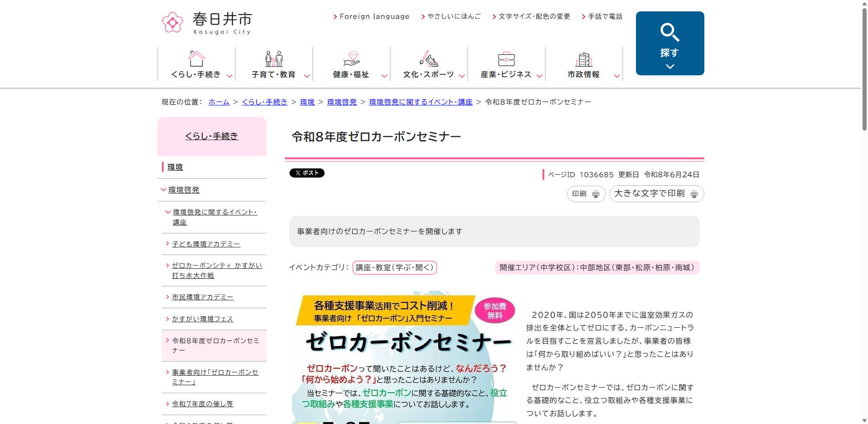The height and width of the screenshot is (424, 868).
Task: Click the house icon for くらし・手続き
Action: (196, 58)
